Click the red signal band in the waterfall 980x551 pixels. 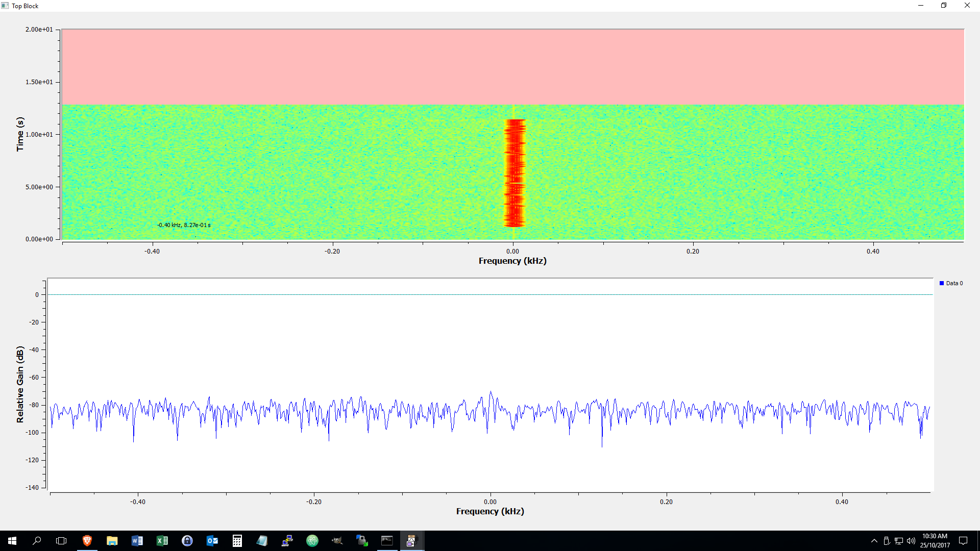514,173
